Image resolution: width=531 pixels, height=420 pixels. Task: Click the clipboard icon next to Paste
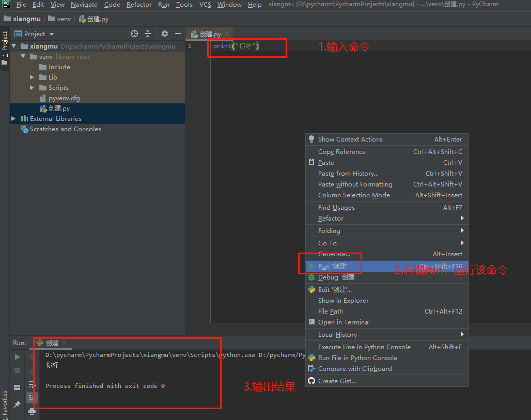click(x=311, y=162)
